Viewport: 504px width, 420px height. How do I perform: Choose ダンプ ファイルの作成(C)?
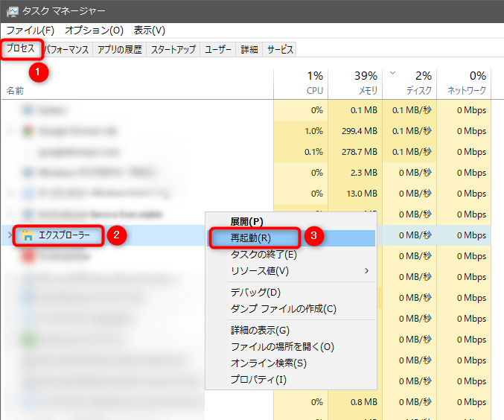coord(291,309)
